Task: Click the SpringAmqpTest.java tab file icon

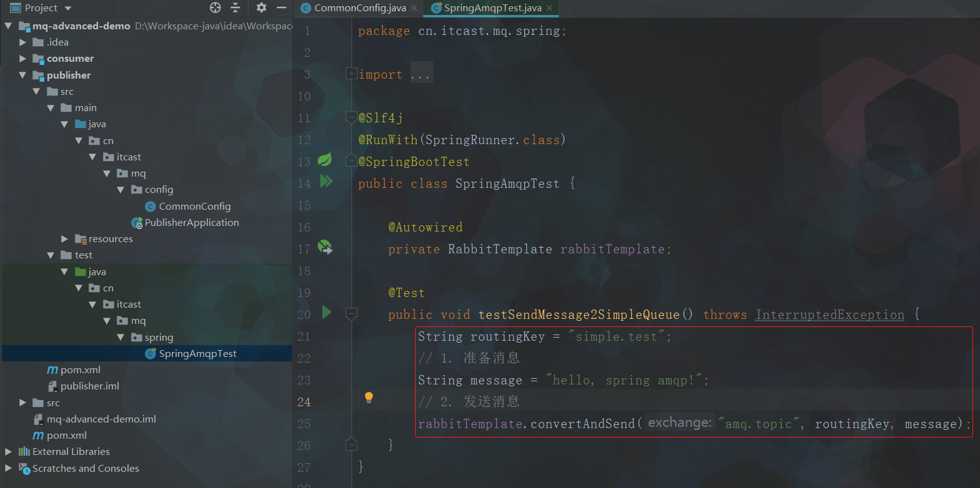Action: 436,8
